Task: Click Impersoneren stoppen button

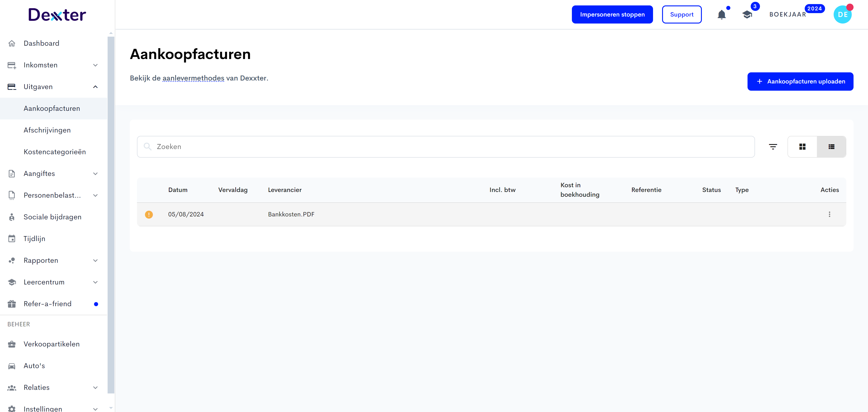Action: (612, 14)
